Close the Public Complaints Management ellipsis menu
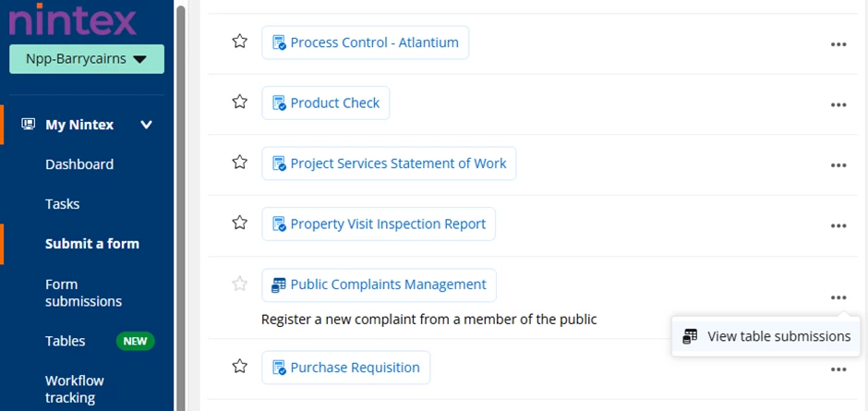 (838, 298)
